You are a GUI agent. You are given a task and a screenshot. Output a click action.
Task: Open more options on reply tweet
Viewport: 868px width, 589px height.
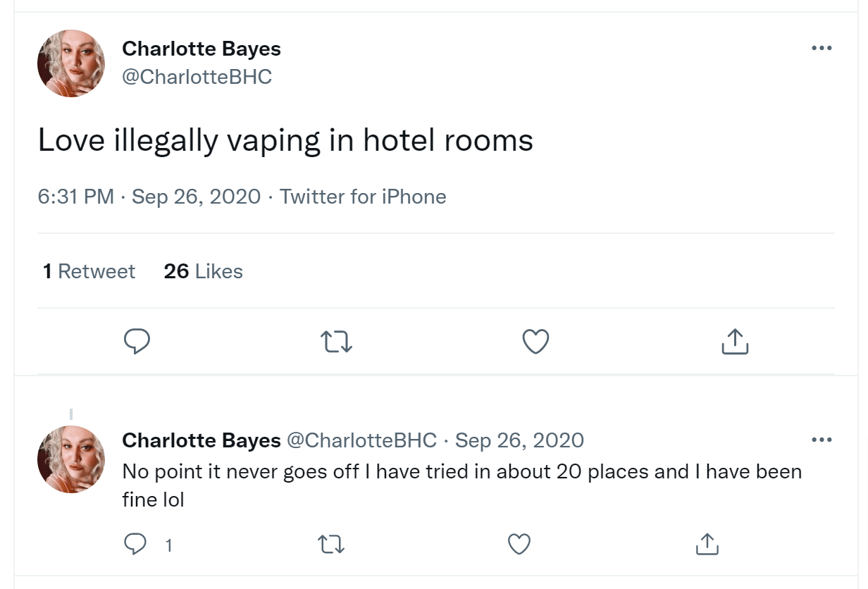tap(821, 440)
